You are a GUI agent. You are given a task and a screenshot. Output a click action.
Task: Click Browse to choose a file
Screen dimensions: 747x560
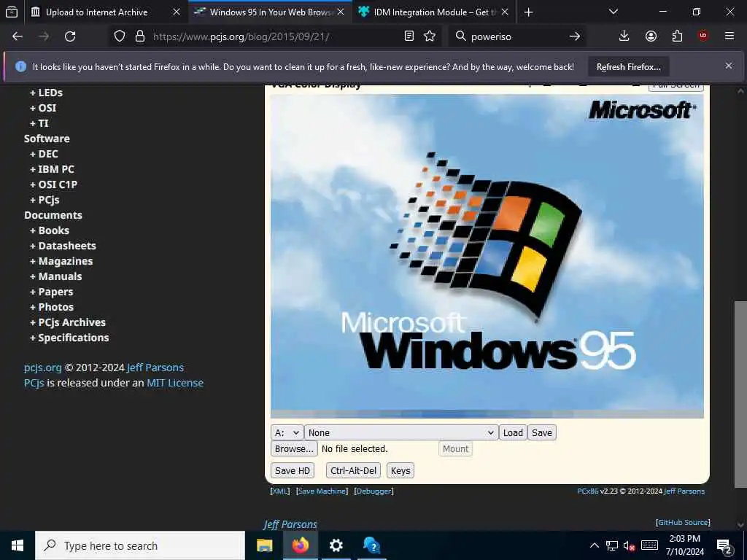(294, 449)
